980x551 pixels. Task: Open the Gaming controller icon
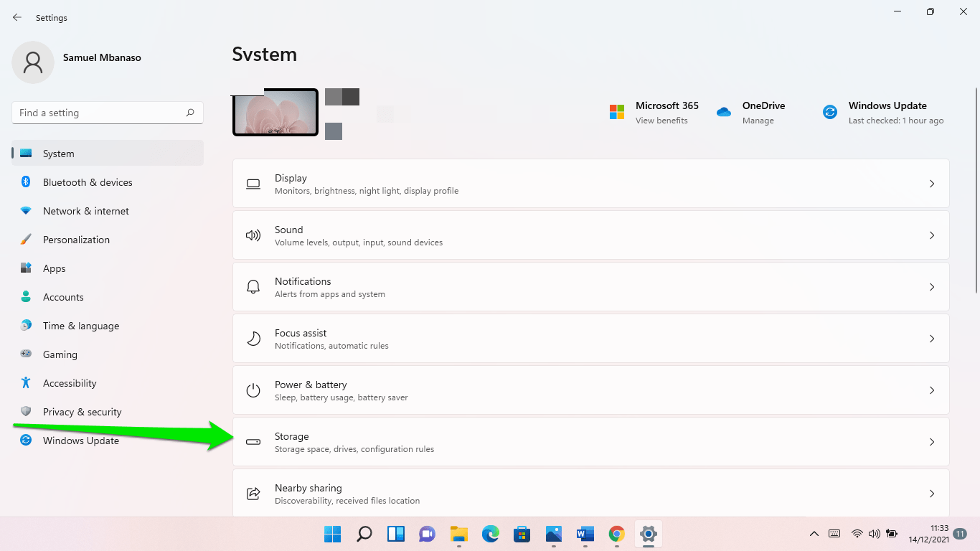tap(26, 354)
